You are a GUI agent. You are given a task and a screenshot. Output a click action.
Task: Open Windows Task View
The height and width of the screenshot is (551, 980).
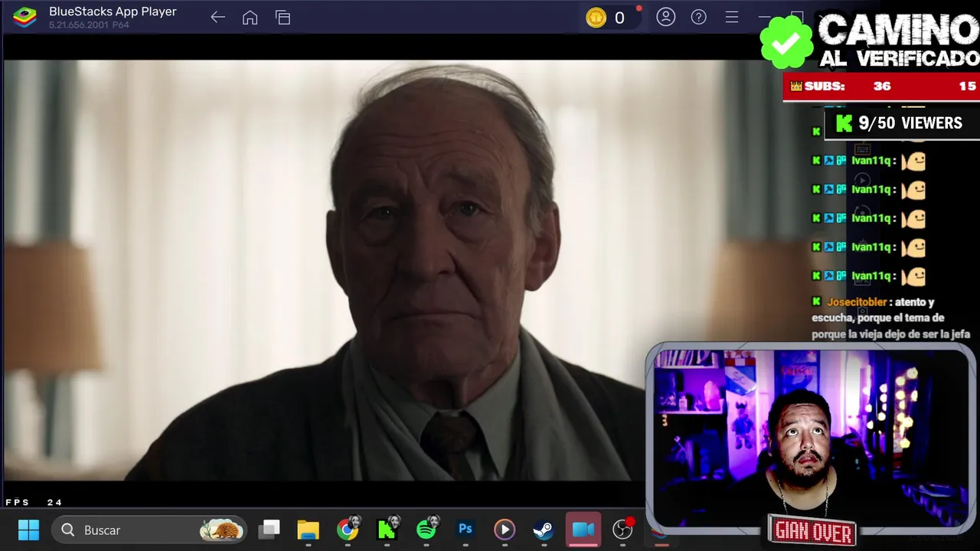(x=269, y=530)
